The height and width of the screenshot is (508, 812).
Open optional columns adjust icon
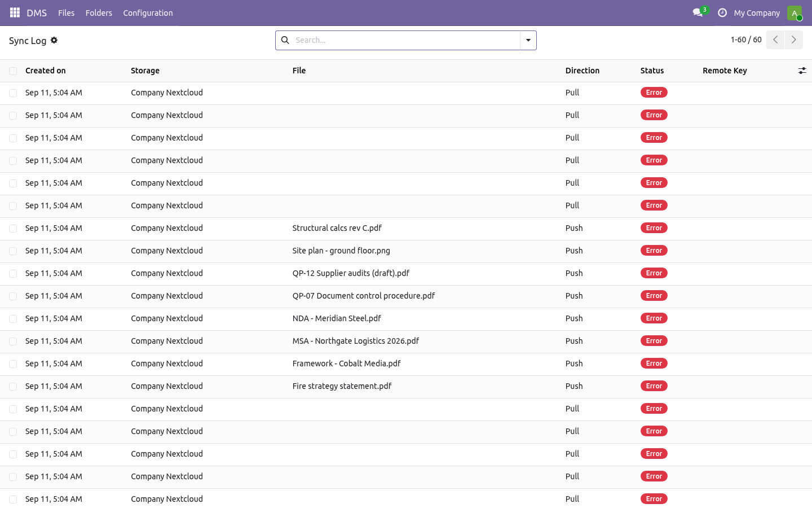pos(802,71)
